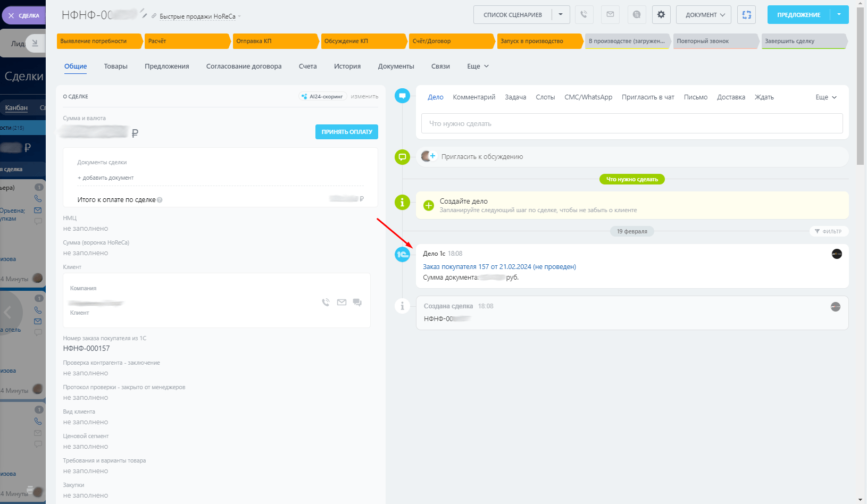Click the phone call icon in the top toolbar
This screenshot has width=867, height=504.
(x=584, y=15)
